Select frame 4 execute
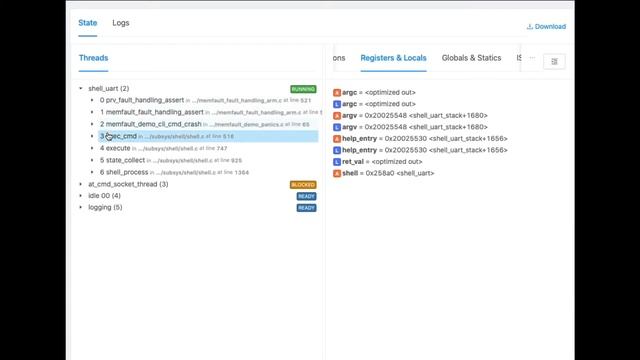This screenshot has width=640, height=360. [x=164, y=148]
